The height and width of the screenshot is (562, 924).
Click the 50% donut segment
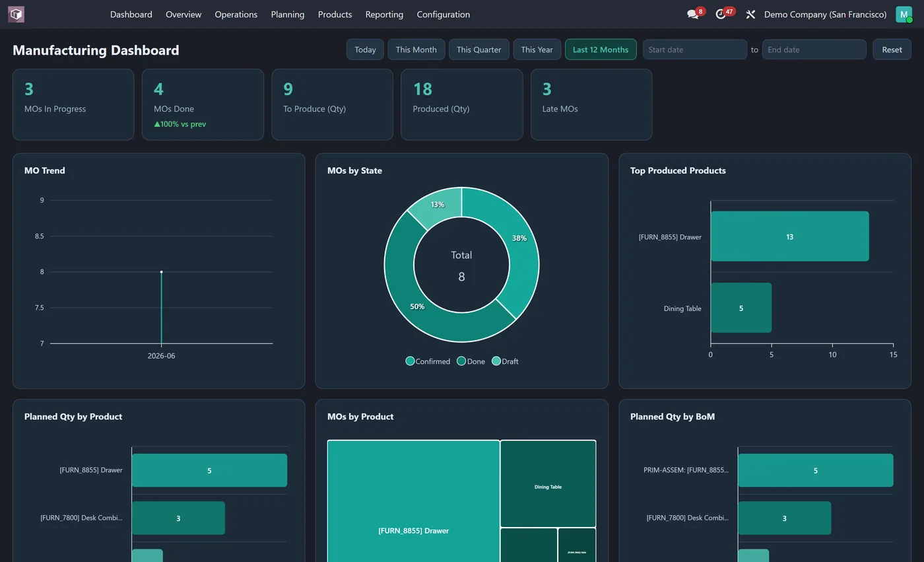417,306
